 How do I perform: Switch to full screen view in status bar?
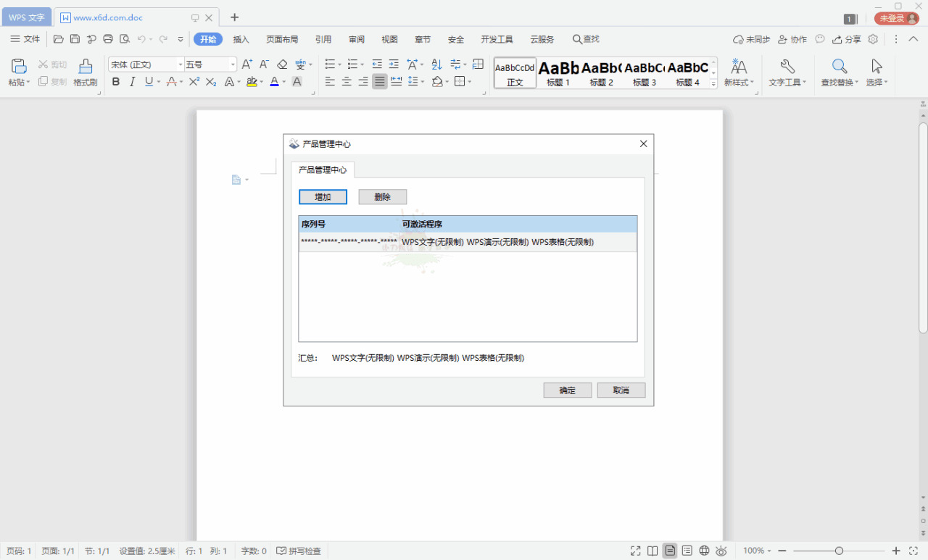pos(636,551)
